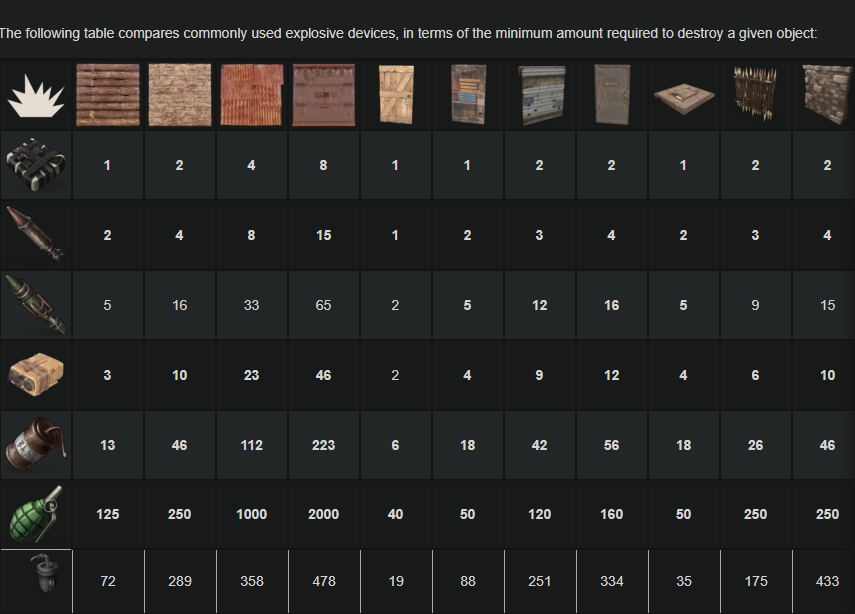Select the value 35 in bottom row
855x614 pixels.
(684, 581)
